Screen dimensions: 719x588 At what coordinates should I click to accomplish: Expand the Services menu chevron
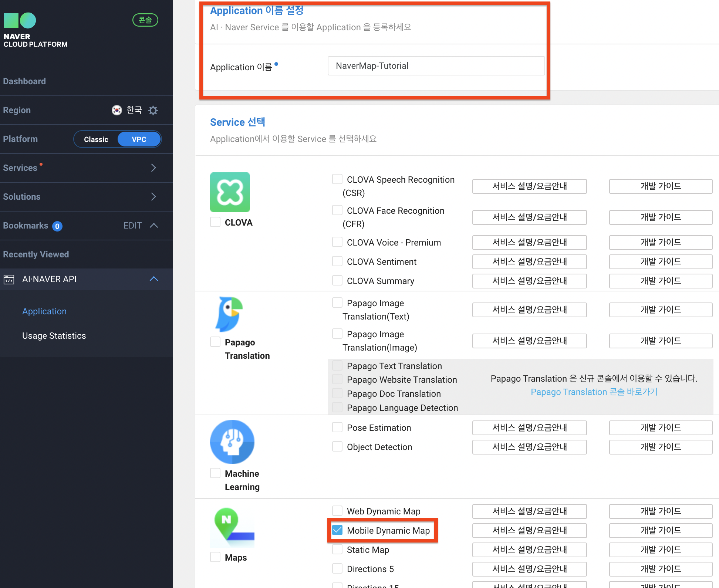pyautogui.click(x=153, y=168)
